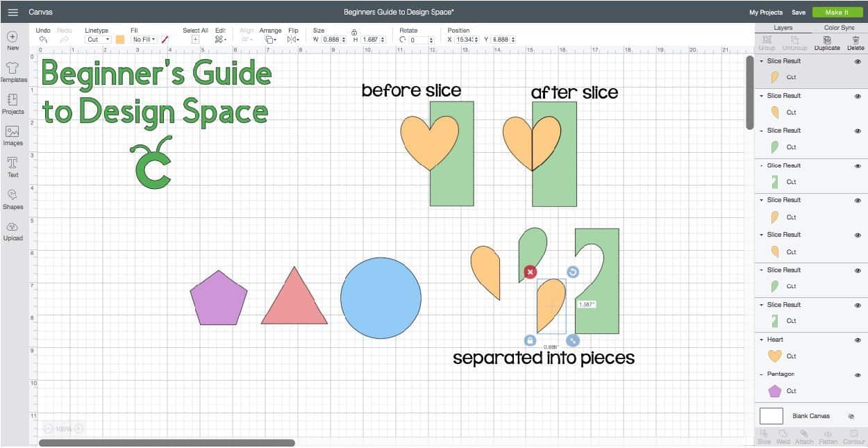Click the Redo arrow
Image resolution: width=868 pixels, height=448 pixels.
[x=64, y=40]
